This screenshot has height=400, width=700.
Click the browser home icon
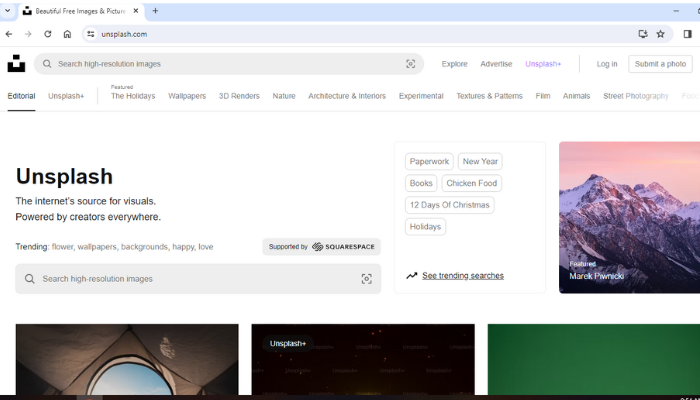click(x=67, y=34)
